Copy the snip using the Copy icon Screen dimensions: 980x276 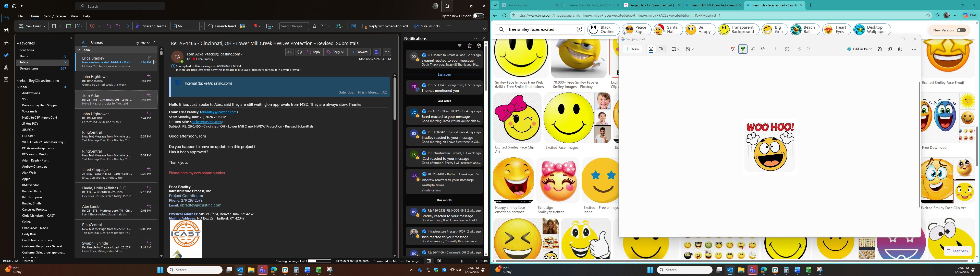[890, 49]
